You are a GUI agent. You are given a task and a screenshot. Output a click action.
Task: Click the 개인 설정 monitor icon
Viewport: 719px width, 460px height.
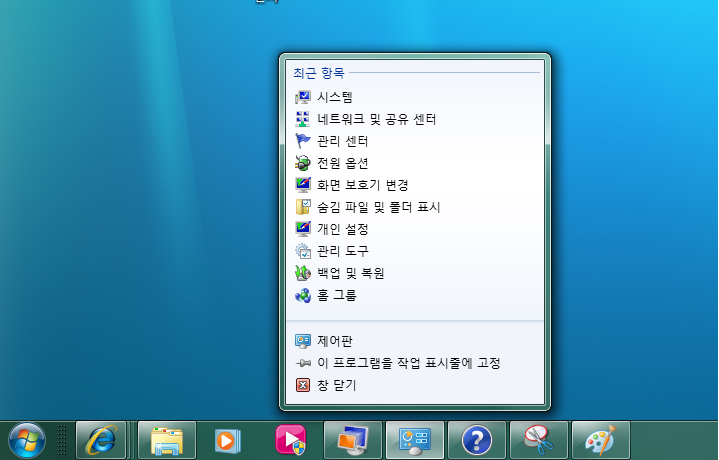303,229
